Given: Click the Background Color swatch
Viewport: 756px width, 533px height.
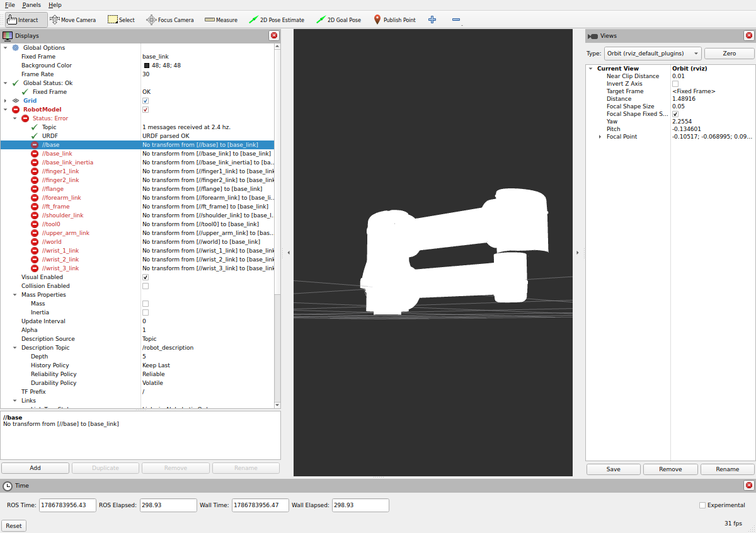Looking at the screenshot, I should (146, 66).
